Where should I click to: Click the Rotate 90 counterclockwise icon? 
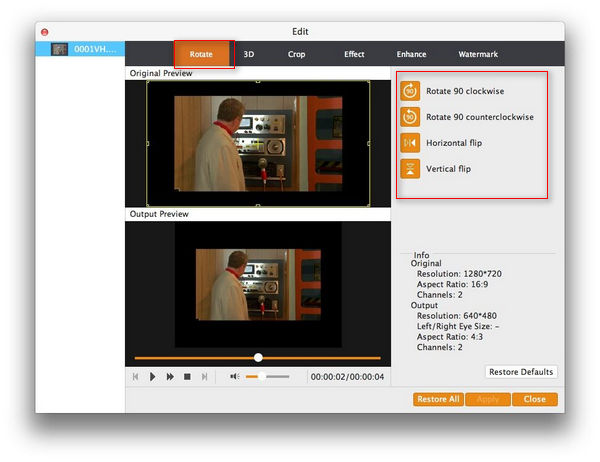(410, 117)
